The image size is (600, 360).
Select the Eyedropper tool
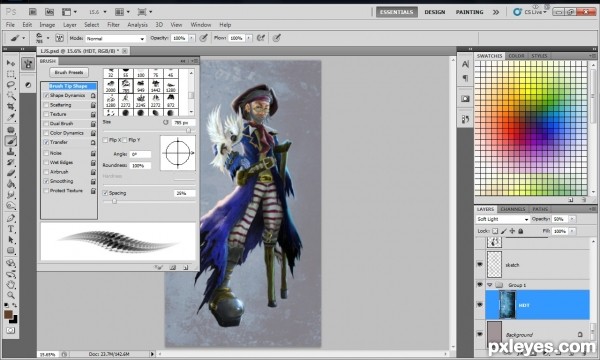11,117
